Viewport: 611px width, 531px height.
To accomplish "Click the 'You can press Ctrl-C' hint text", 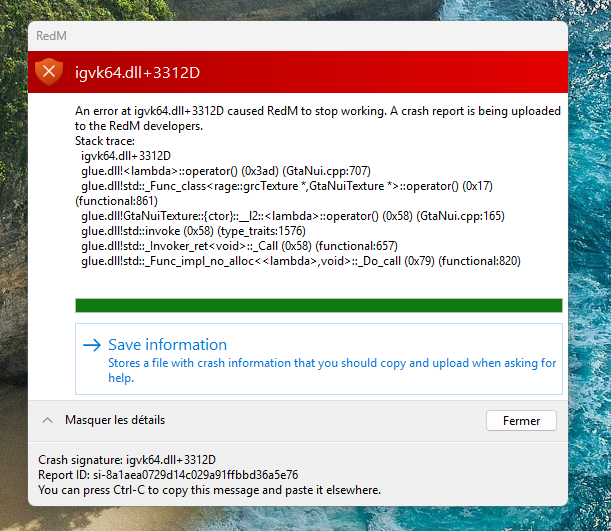I will point(209,490).
